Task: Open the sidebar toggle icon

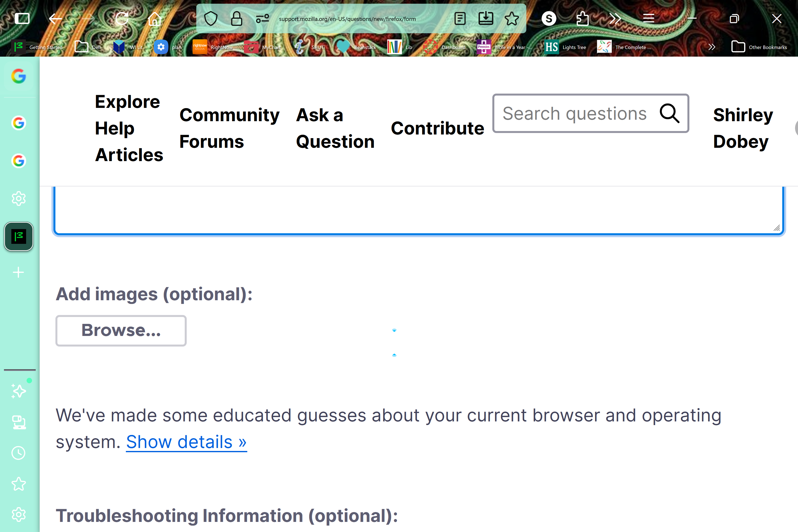Action: (22, 19)
